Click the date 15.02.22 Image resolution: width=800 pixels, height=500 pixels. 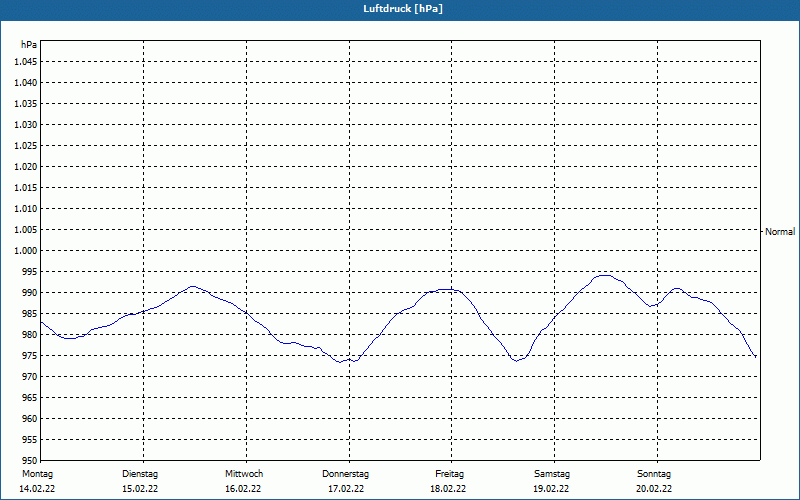coord(140,489)
